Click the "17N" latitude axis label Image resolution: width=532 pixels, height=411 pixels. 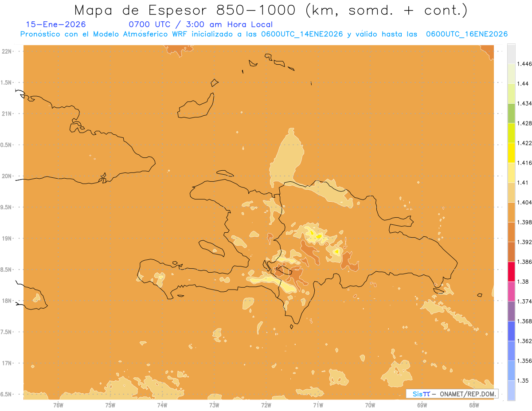pyautogui.click(x=6, y=363)
